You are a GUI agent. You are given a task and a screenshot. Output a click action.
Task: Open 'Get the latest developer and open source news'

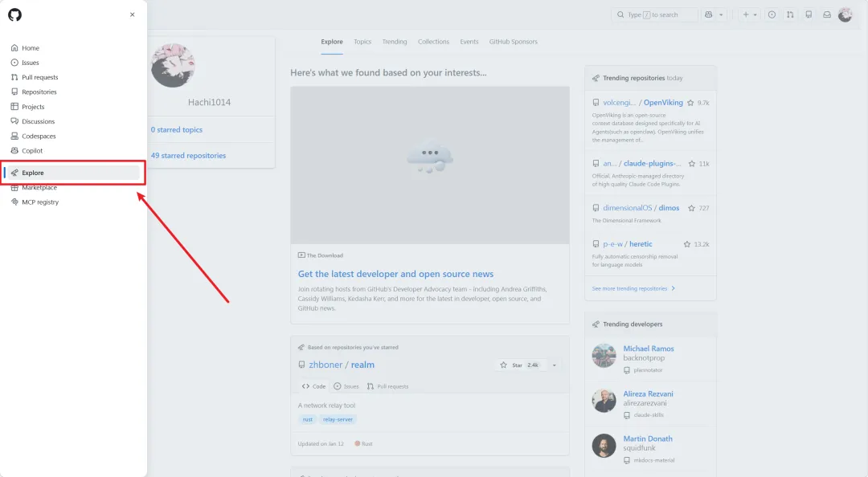(x=395, y=274)
